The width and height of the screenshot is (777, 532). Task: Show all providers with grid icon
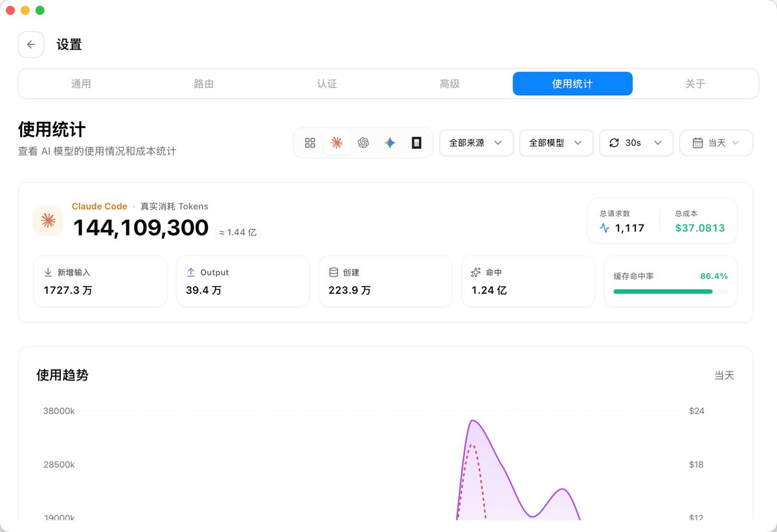tap(310, 143)
